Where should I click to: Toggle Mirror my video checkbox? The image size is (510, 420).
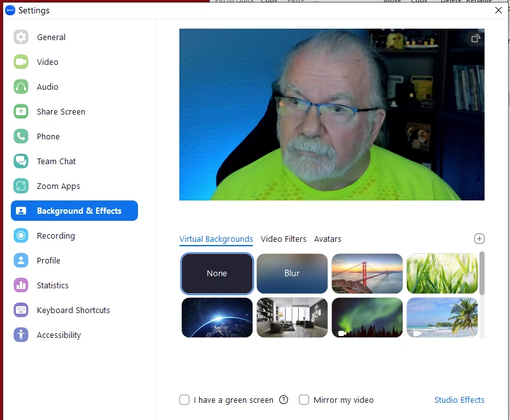(x=304, y=400)
